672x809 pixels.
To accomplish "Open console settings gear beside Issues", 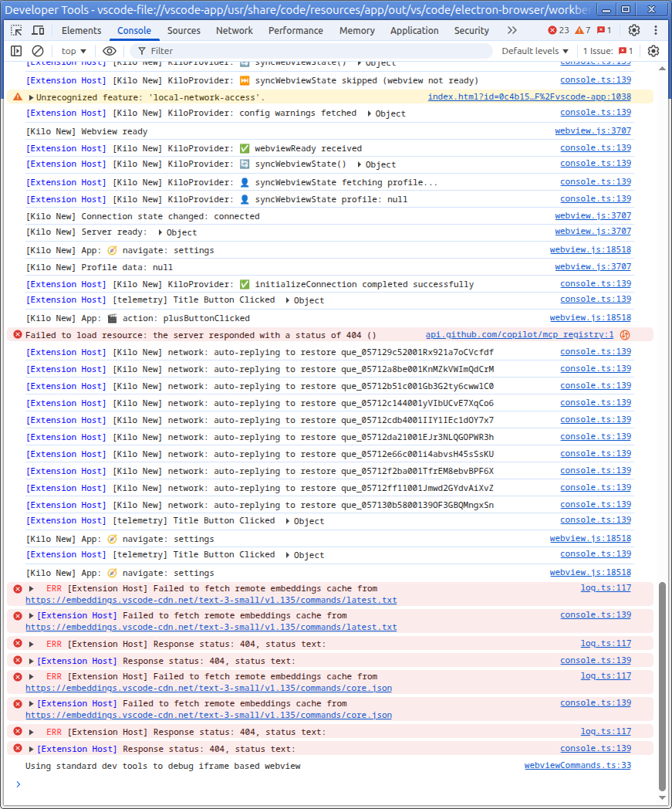I will coord(653,51).
